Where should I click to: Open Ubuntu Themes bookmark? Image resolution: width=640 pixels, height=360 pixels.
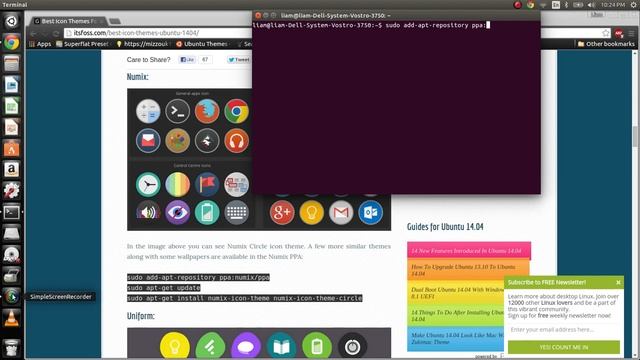point(201,44)
